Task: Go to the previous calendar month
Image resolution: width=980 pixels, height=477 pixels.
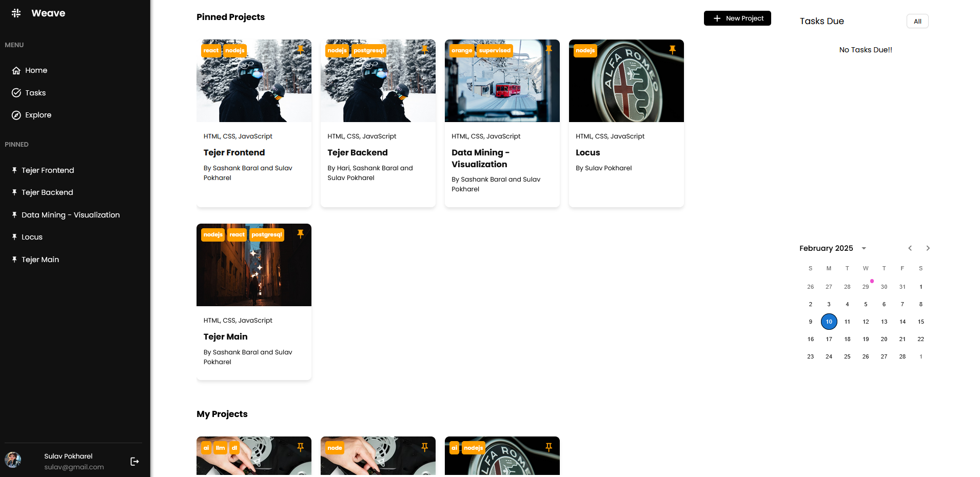Action: point(910,248)
